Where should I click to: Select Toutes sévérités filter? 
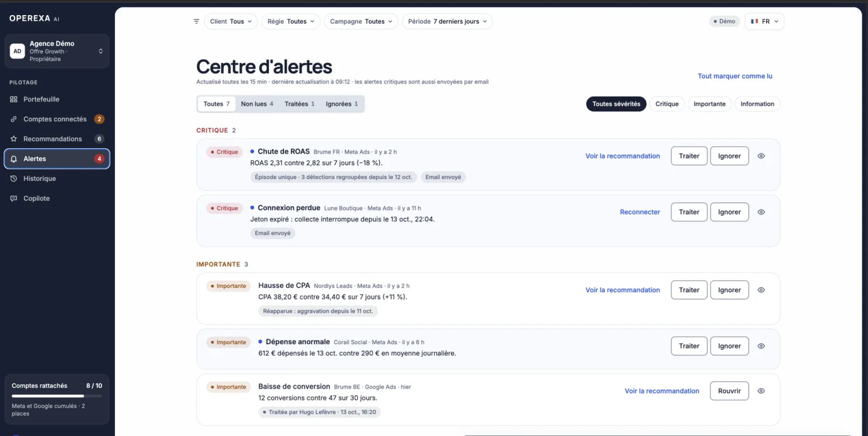point(616,104)
